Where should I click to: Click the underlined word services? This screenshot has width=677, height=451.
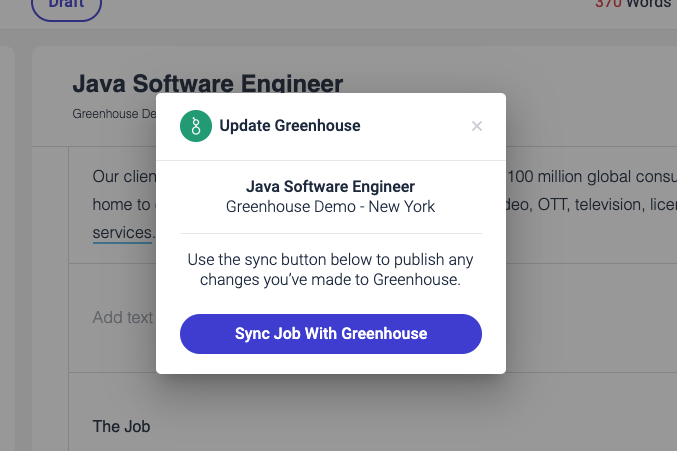point(122,233)
